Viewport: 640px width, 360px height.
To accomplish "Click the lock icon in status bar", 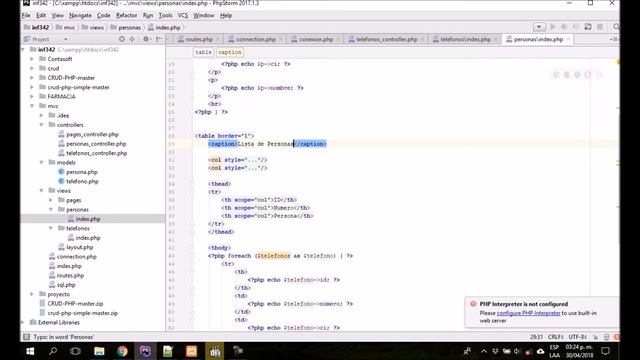I will click(596, 337).
